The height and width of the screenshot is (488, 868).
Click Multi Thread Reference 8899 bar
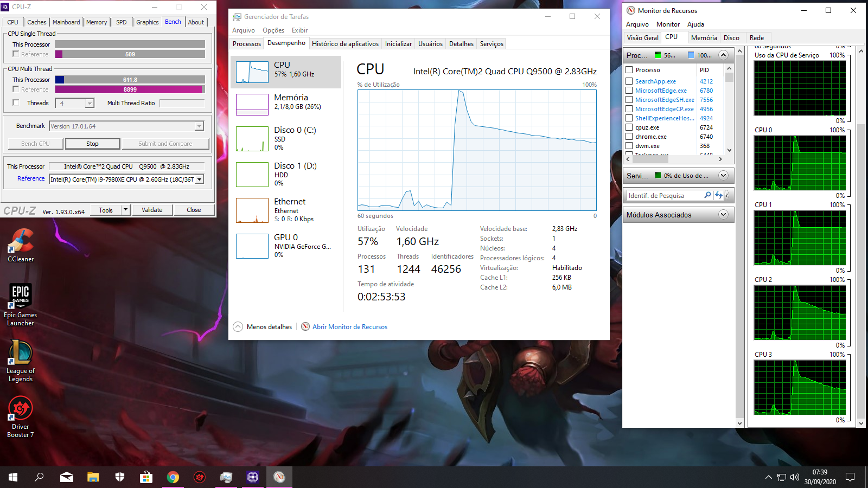tap(130, 89)
